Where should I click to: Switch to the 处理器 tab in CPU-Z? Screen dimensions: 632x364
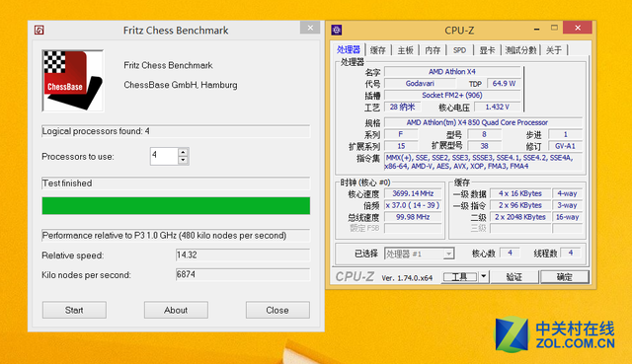(349, 49)
